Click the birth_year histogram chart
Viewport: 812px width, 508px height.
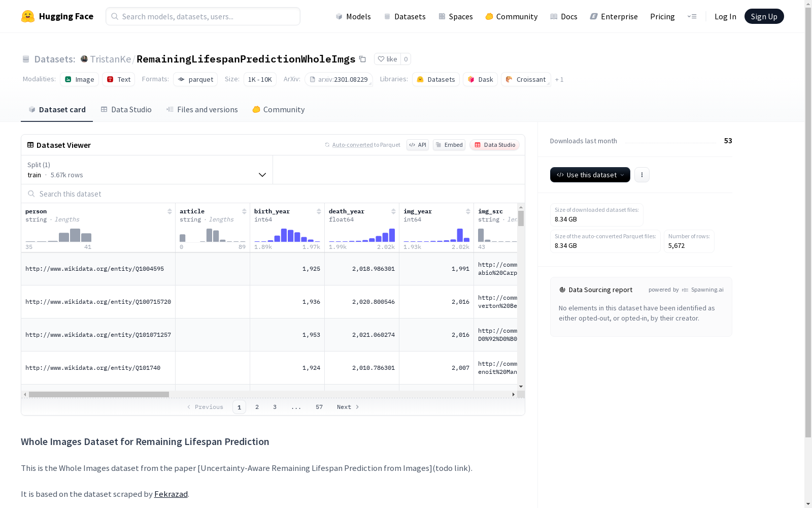click(x=287, y=235)
